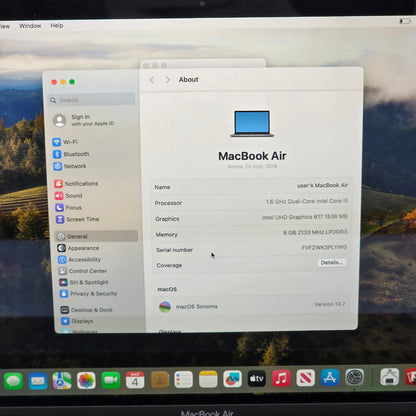Click the Name row in About
The image size is (416, 416).
click(x=251, y=186)
